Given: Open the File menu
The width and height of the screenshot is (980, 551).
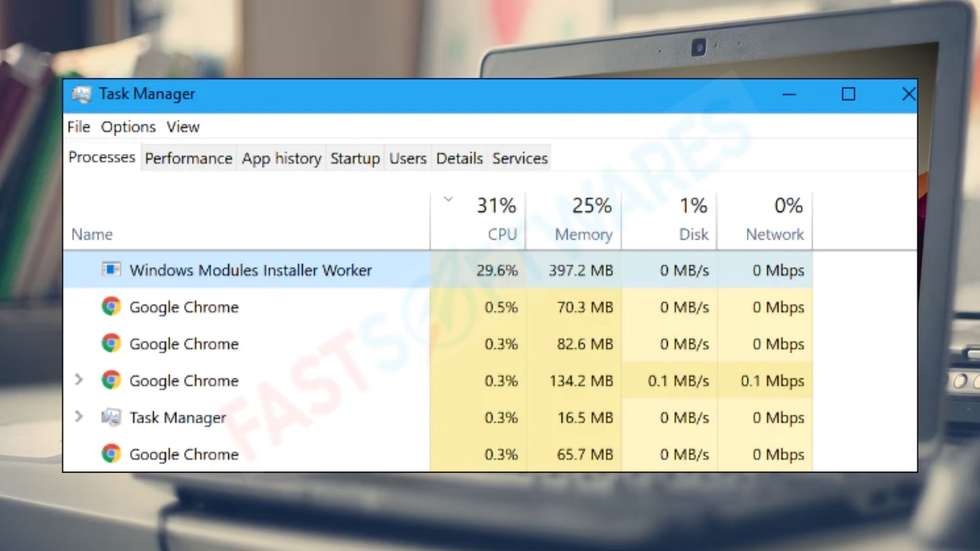Looking at the screenshot, I should (x=79, y=127).
